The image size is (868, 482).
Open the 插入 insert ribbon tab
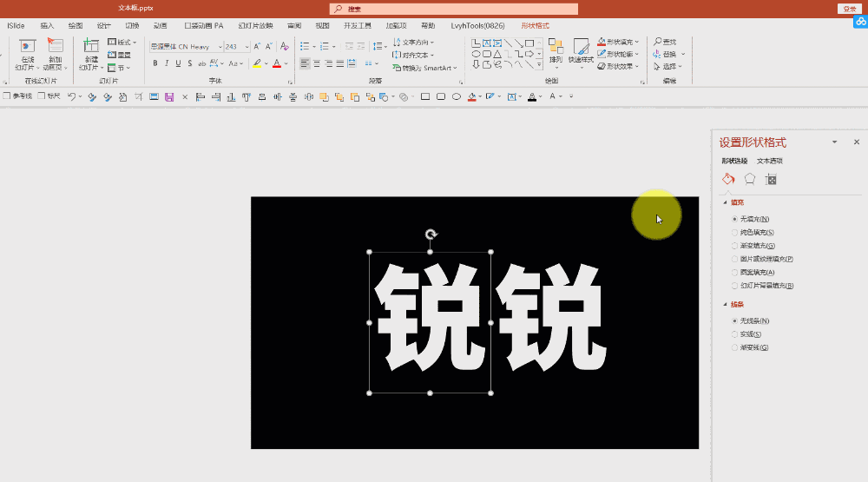click(x=47, y=25)
